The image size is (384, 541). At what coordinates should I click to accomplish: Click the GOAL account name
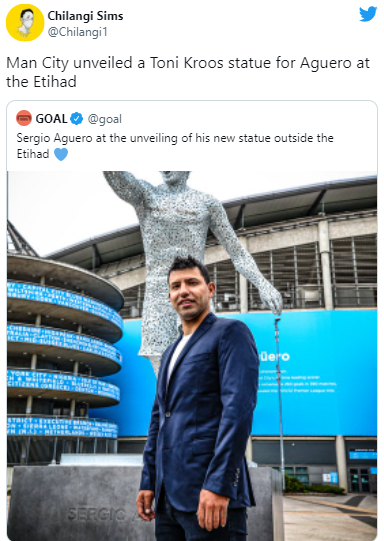(51, 119)
